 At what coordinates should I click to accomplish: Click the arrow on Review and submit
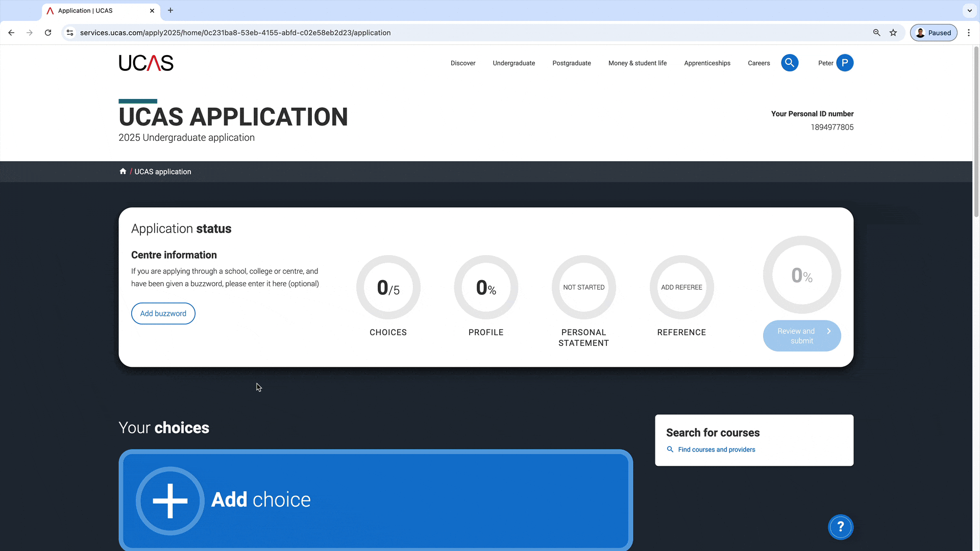click(829, 331)
